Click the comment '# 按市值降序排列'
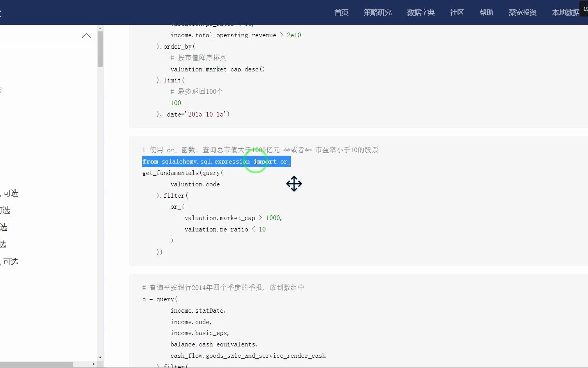Image resolution: width=588 pixels, height=368 pixels. click(x=199, y=58)
